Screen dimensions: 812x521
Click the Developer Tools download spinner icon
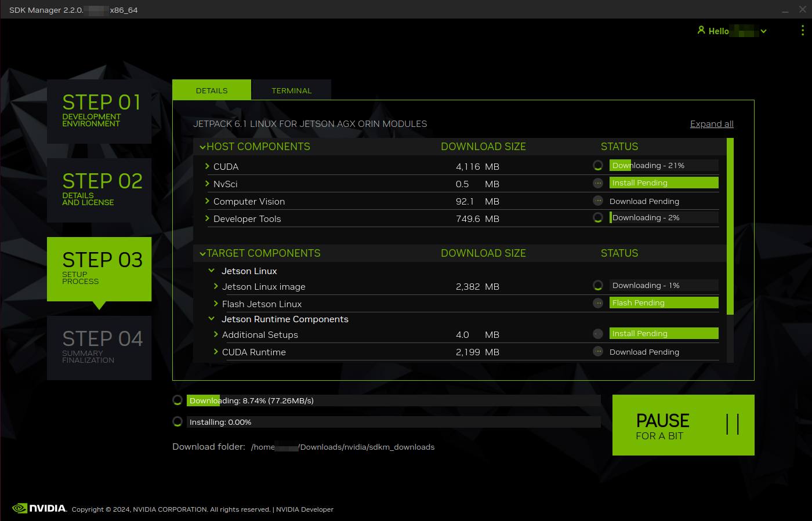pos(598,217)
